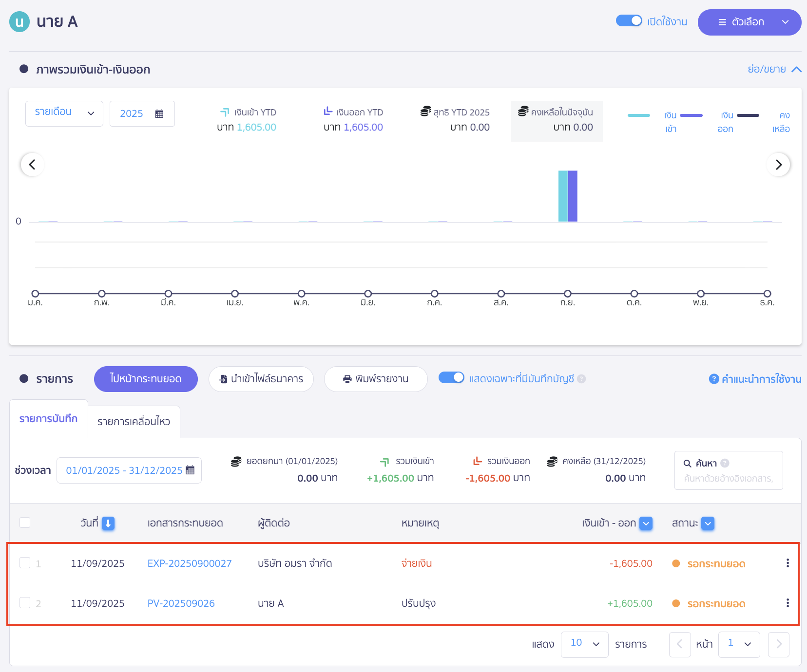Click the September data point on timeline
The width and height of the screenshot is (807, 672).
pyautogui.click(x=567, y=294)
